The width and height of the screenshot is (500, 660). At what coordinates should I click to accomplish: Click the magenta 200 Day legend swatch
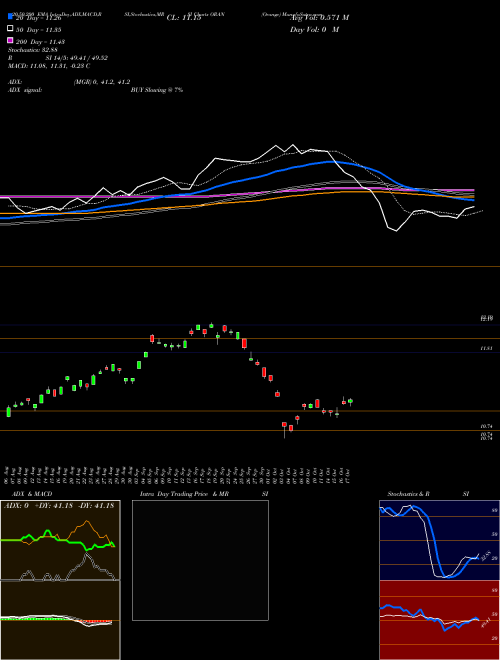click(x=10, y=40)
